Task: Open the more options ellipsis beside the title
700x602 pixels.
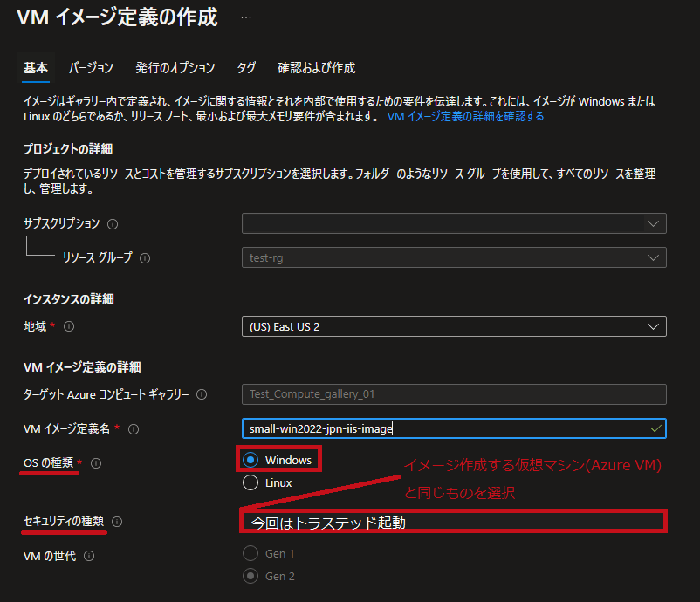Action: coord(246,17)
